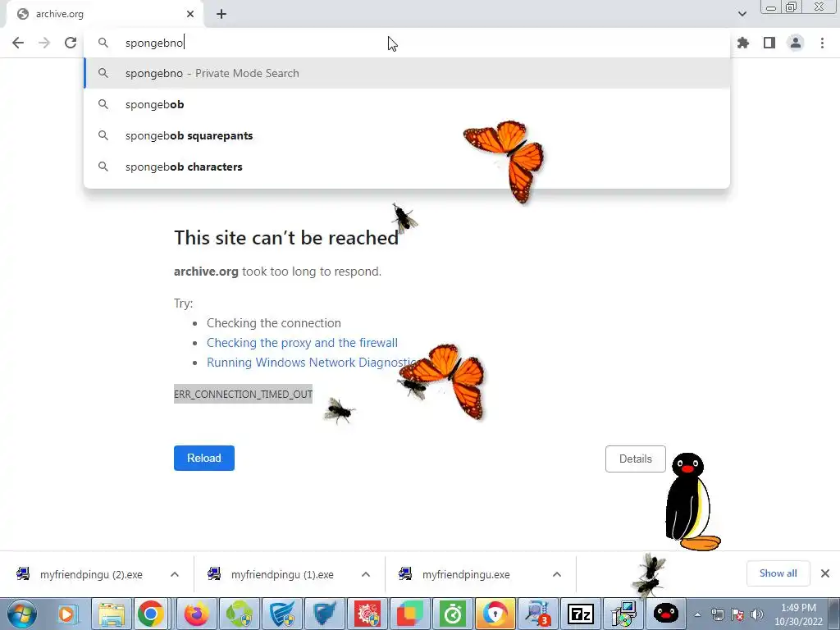Expand the tab search chevron
840x630 pixels.
742,14
